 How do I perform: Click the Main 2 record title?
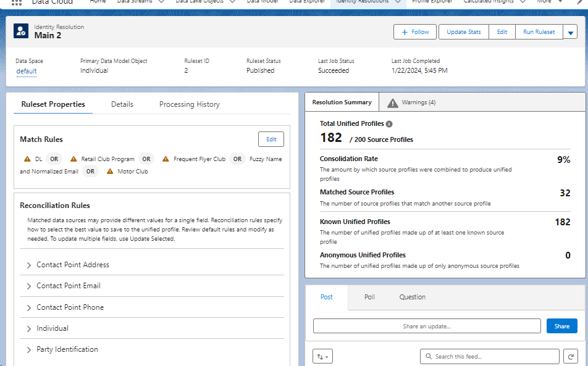[x=48, y=36]
